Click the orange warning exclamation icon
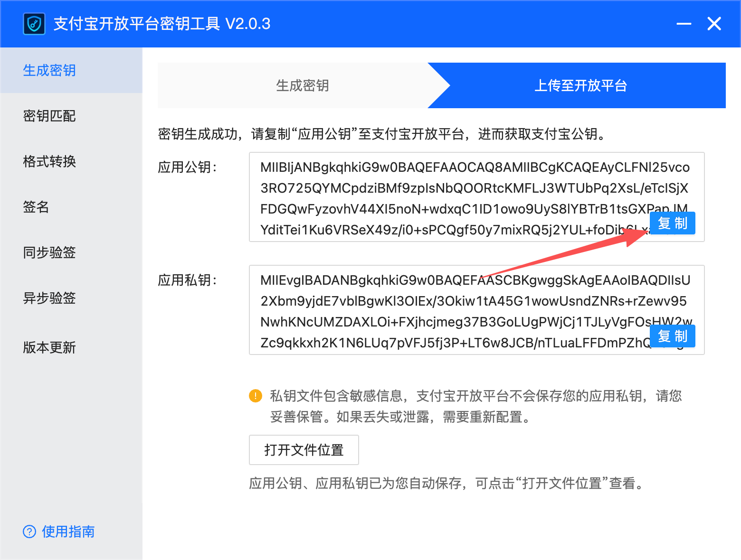The image size is (741, 560). tap(256, 396)
